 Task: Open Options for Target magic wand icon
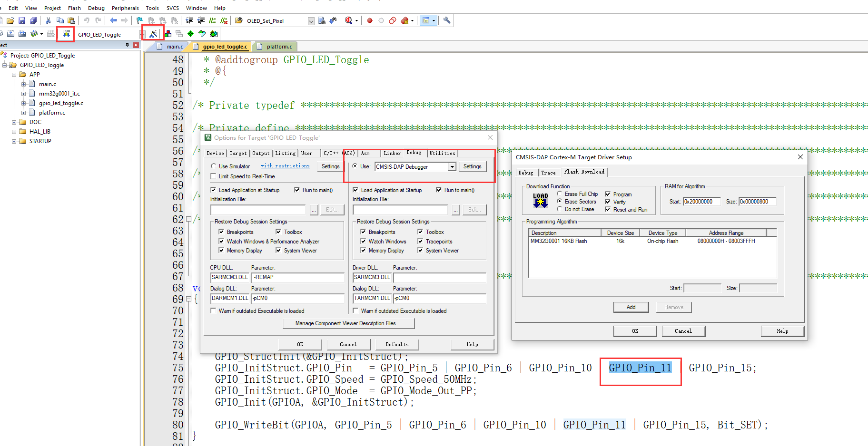153,34
